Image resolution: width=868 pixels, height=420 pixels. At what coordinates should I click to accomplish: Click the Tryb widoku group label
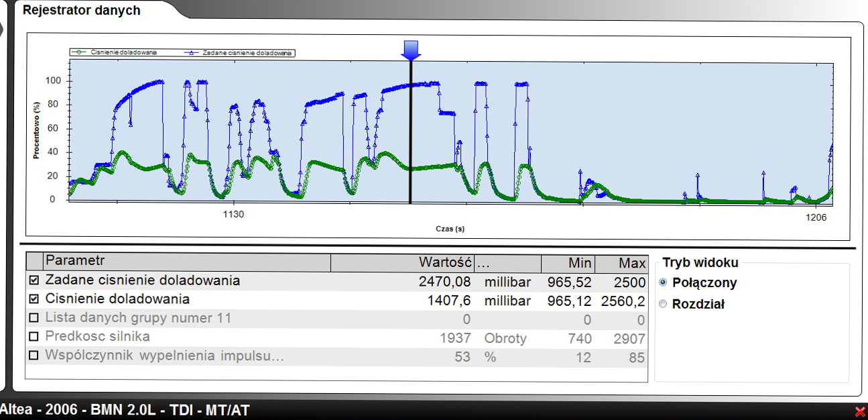click(700, 262)
